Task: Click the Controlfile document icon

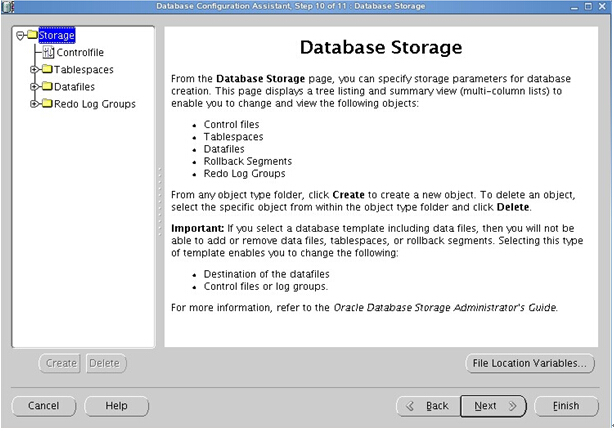Action: tap(48, 52)
